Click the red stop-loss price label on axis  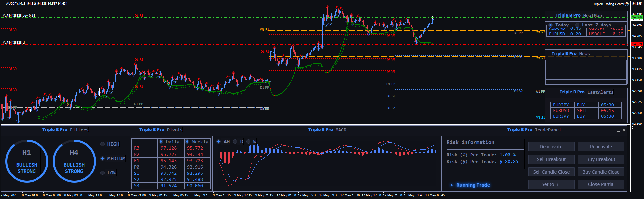tap(637, 44)
